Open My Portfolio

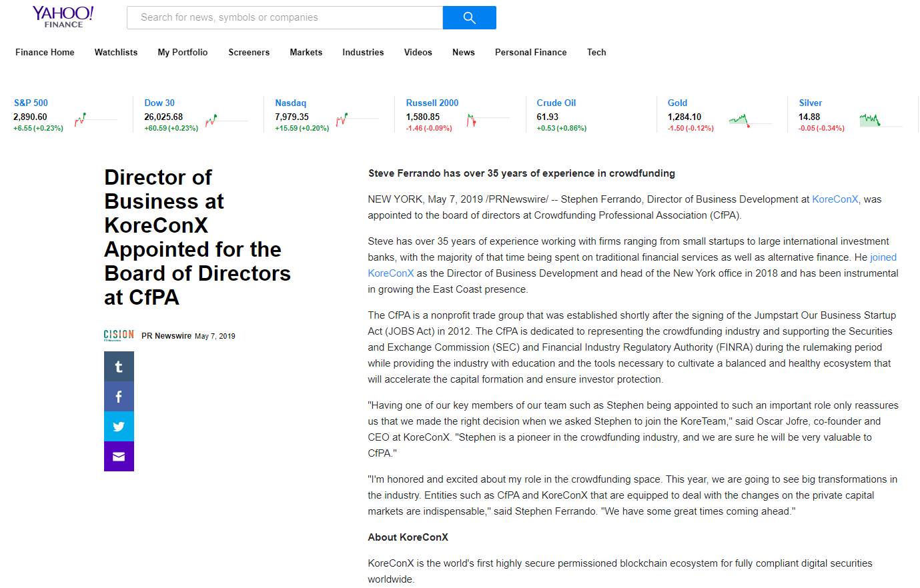click(183, 52)
